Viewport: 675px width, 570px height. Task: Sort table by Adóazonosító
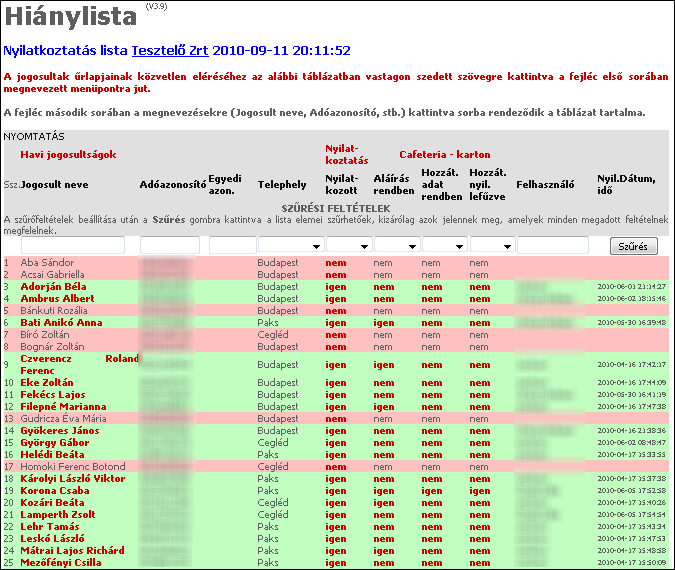coord(173,185)
